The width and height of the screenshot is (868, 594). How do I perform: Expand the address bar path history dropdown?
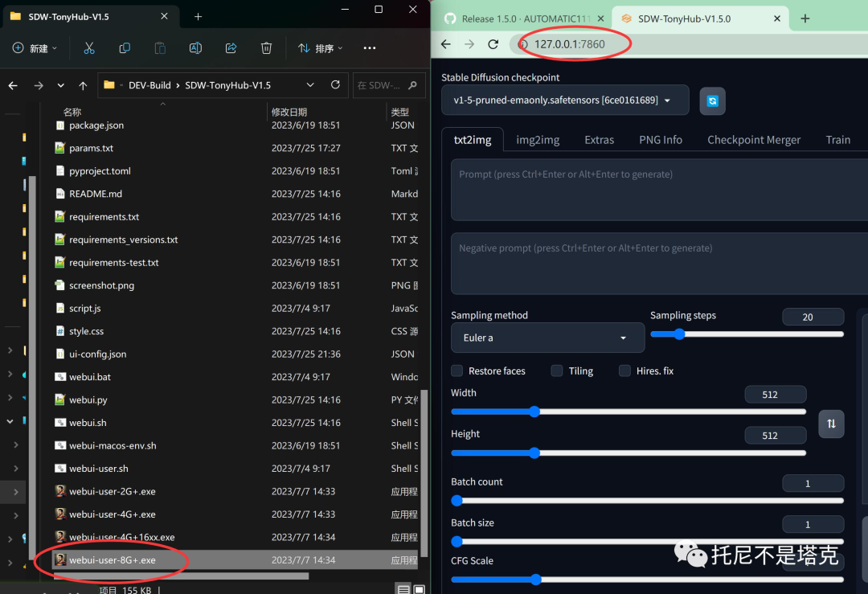coord(310,84)
